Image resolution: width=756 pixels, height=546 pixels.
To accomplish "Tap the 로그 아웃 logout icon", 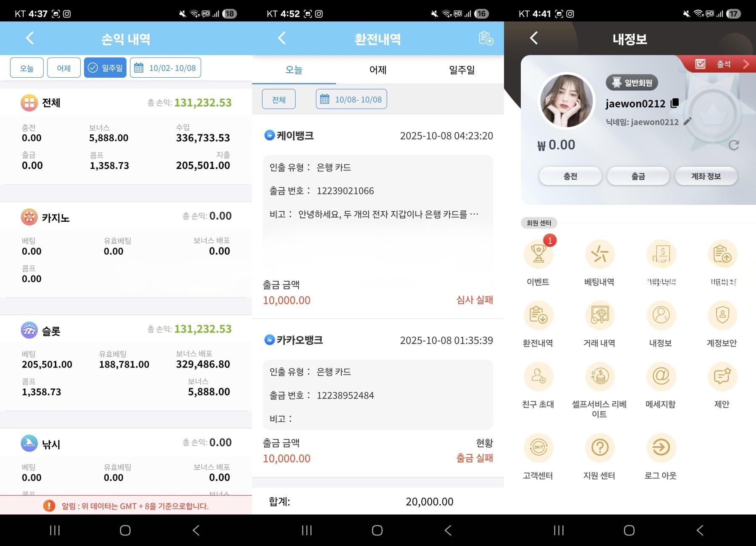I will (x=661, y=448).
